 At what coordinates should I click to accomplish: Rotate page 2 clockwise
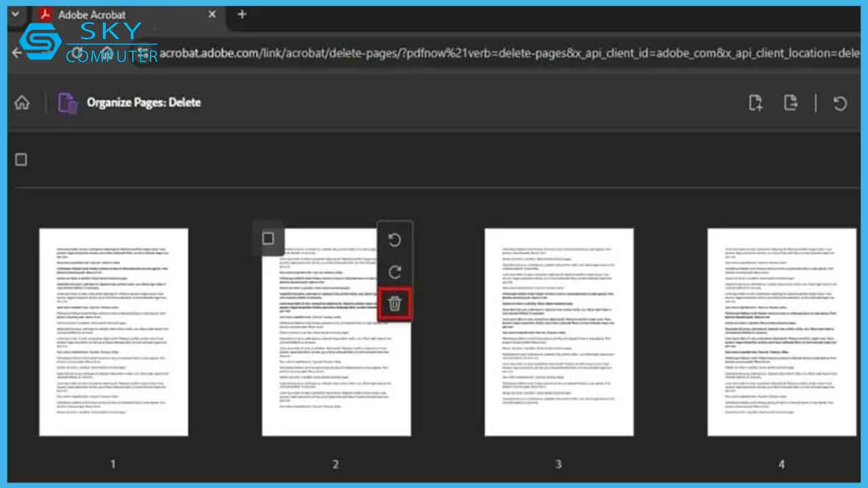395,272
